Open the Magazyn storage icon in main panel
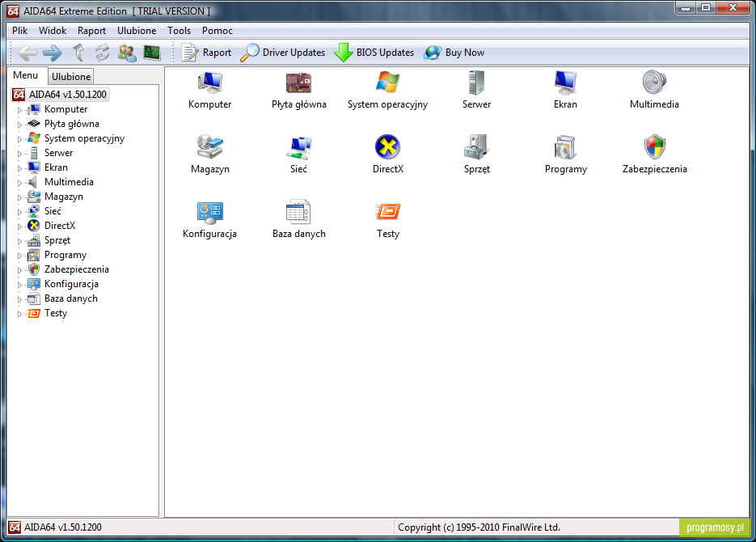Image resolution: width=756 pixels, height=542 pixels. [209, 147]
